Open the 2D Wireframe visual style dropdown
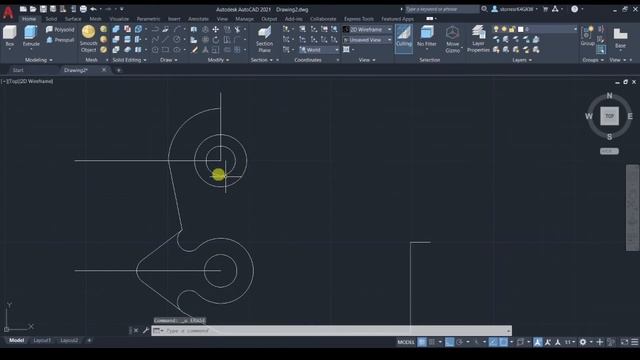 tap(367, 29)
